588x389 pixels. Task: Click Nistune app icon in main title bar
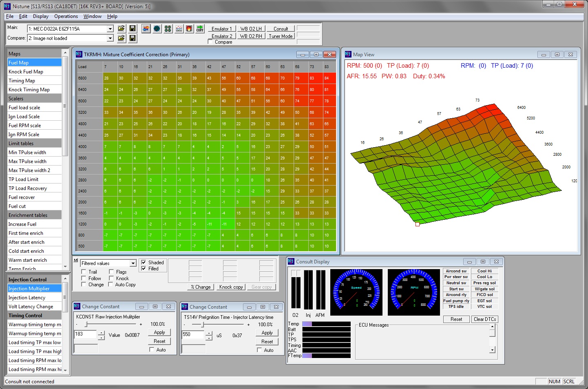coord(7,6)
